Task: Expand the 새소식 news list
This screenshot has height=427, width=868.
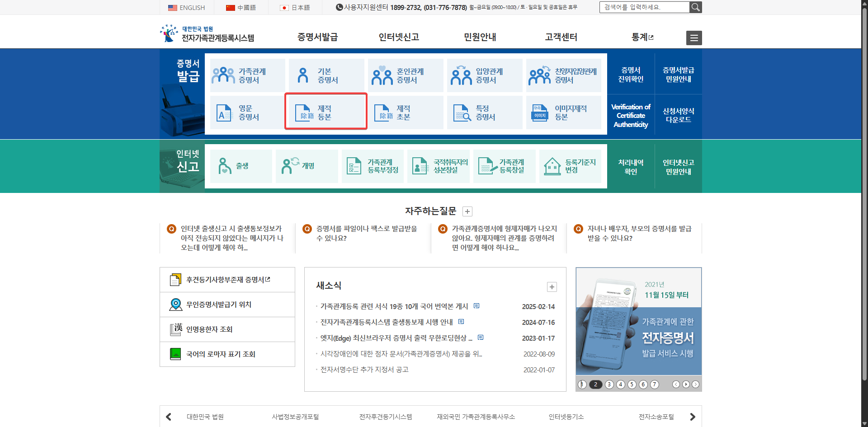Action: point(552,287)
